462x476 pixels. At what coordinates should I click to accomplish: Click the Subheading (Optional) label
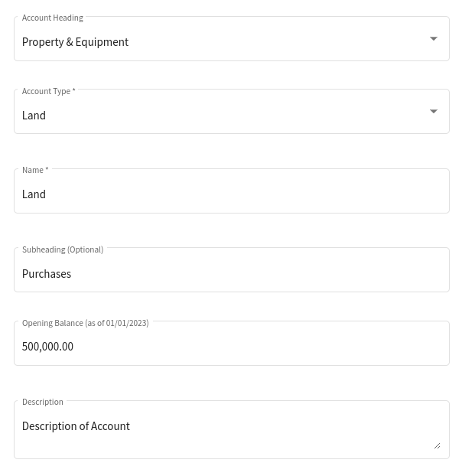pyautogui.click(x=63, y=249)
